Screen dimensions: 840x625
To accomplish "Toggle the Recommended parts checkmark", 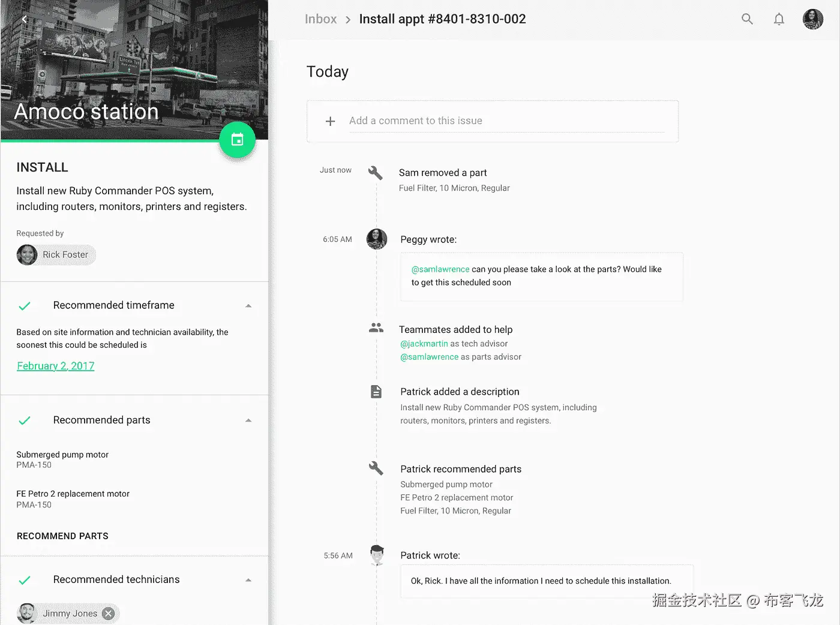I will 25,420.
